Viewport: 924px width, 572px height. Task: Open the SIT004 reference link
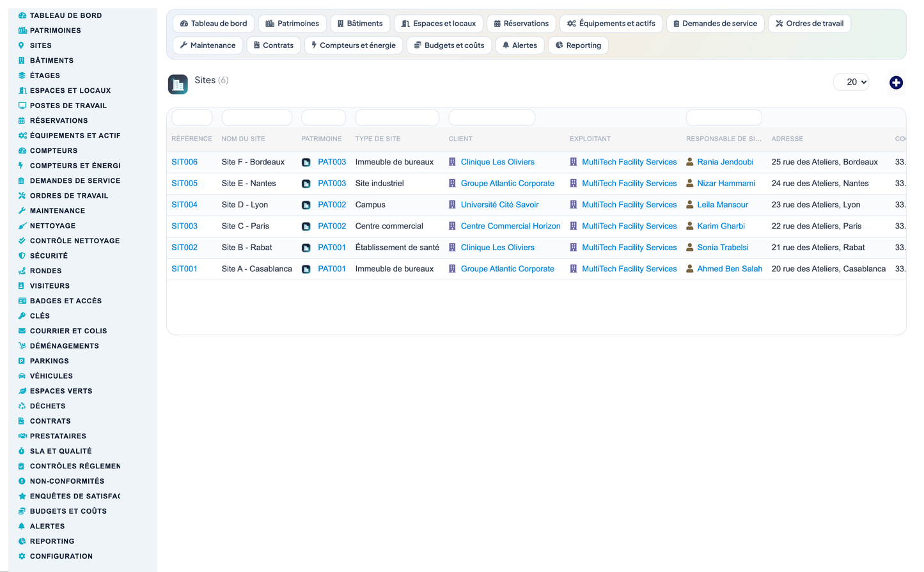184,205
